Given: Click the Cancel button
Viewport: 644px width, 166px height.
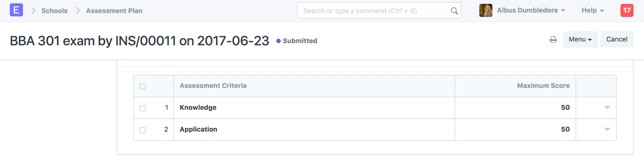Looking at the screenshot, I should pos(617,39).
